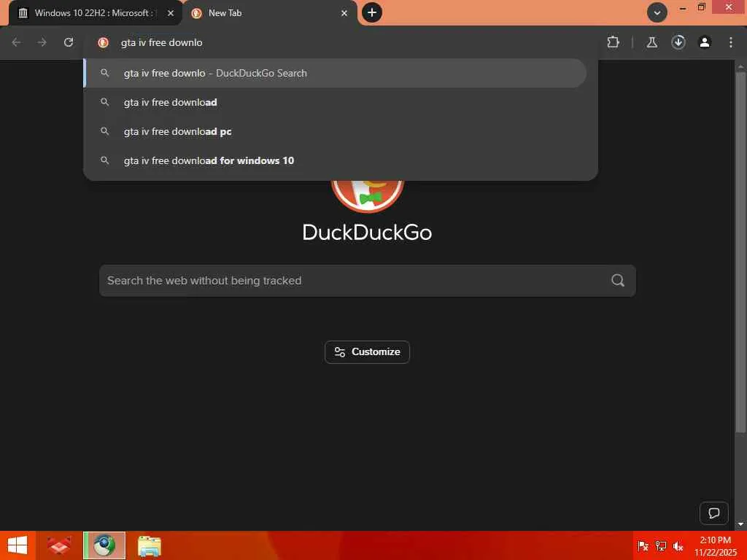Go forward with the forward arrow

[42, 42]
